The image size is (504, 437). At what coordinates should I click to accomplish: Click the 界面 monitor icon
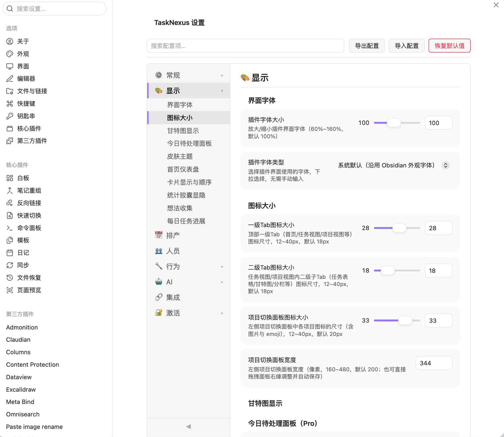point(10,66)
